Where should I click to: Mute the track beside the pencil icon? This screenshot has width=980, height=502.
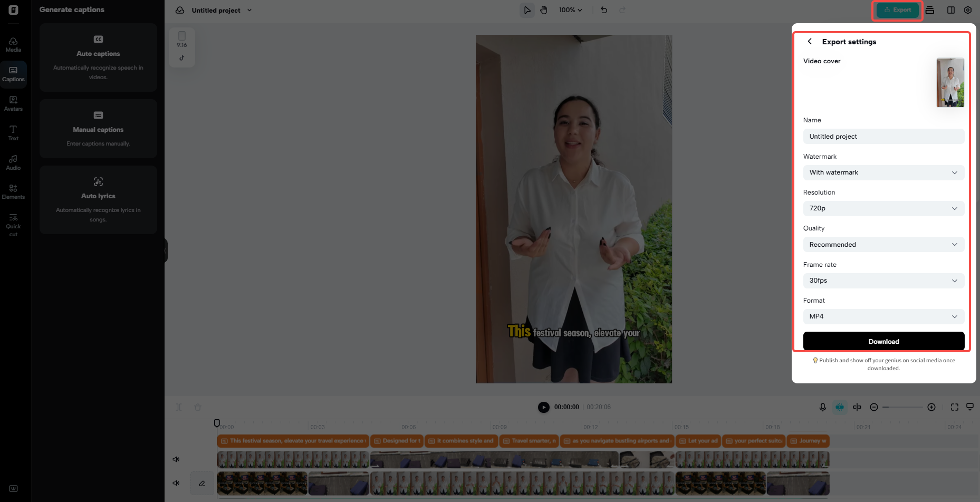pyautogui.click(x=176, y=483)
